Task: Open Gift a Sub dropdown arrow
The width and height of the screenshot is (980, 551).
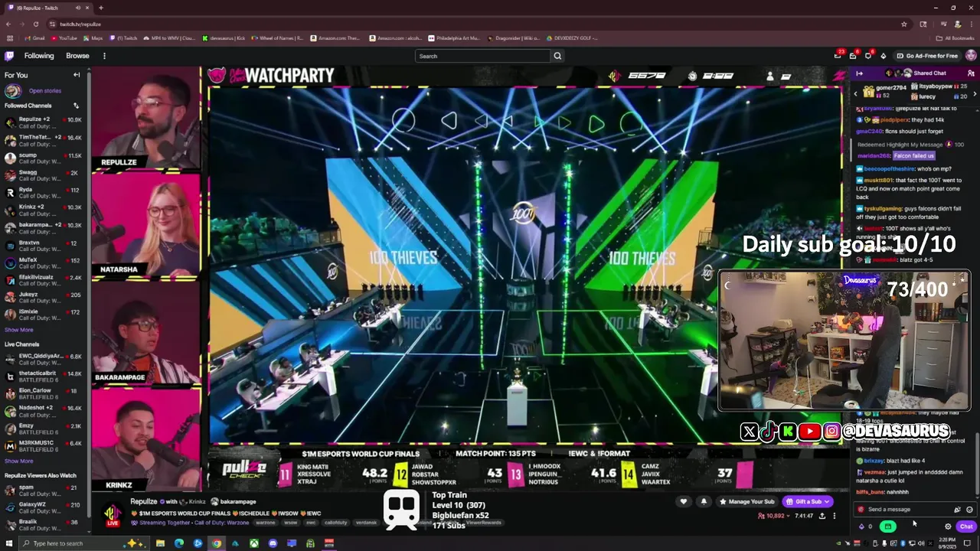Action: tap(828, 502)
